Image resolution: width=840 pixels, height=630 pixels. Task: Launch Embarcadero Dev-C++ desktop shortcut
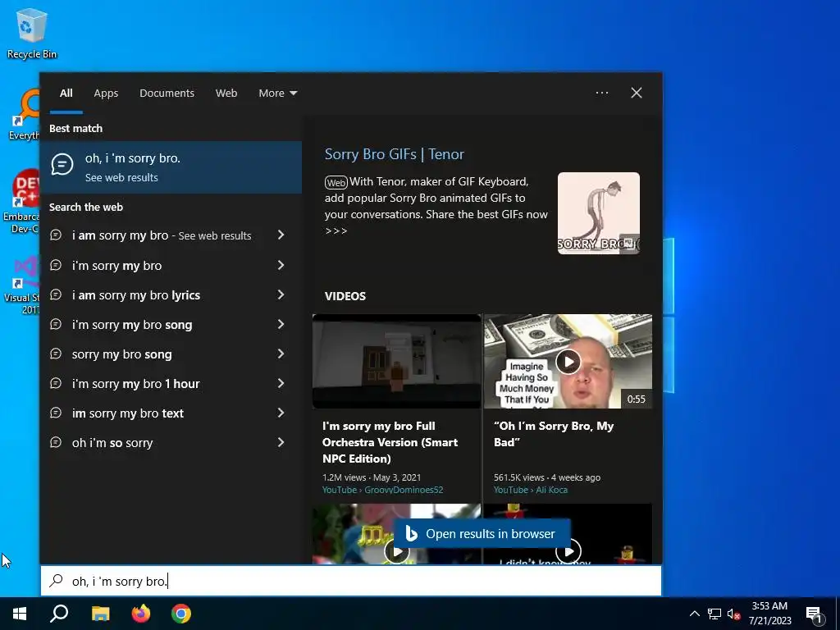(x=22, y=202)
